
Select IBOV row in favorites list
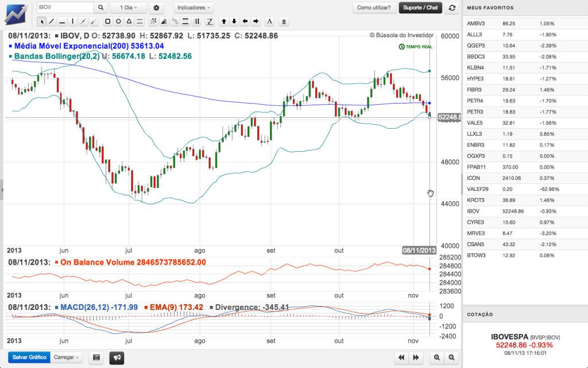[525, 211]
